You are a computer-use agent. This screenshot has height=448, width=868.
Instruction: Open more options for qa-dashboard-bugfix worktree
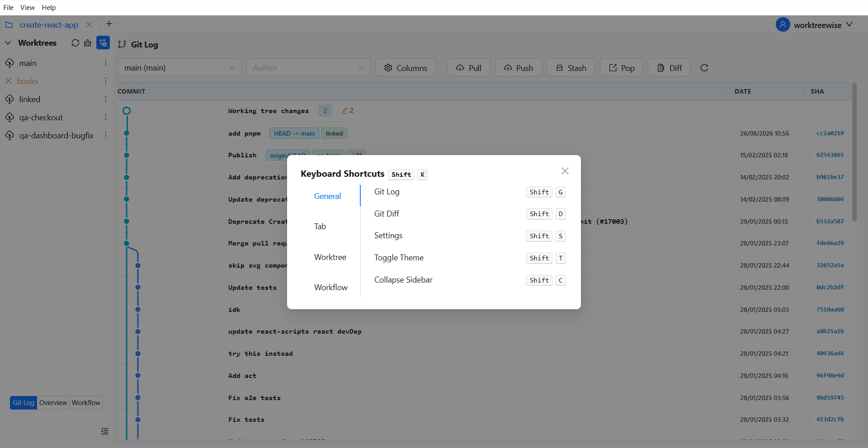point(106,135)
